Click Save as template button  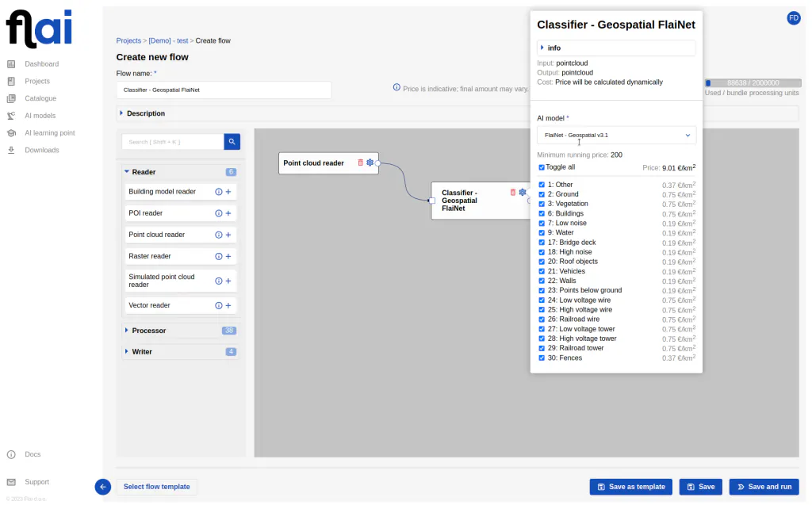(x=630, y=487)
